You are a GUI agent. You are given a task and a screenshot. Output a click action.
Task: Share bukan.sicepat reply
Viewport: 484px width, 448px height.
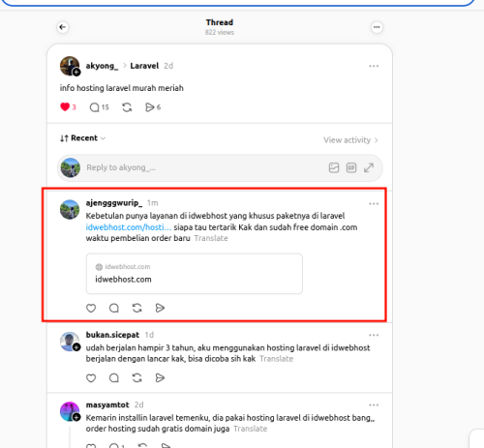coord(160,377)
